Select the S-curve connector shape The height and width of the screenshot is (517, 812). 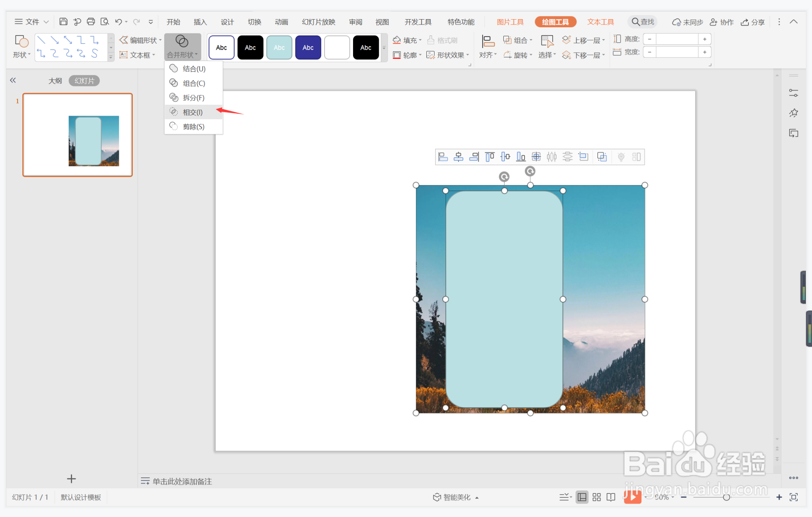94,53
